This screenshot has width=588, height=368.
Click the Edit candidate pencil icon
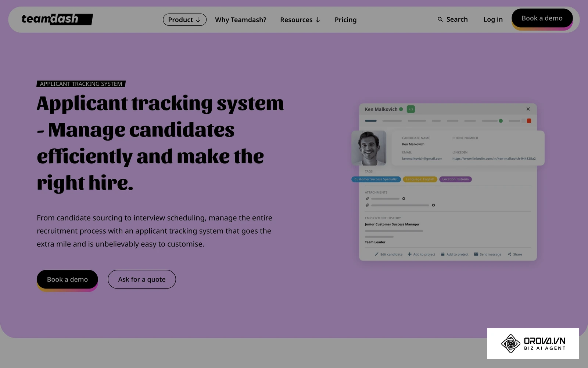pos(376,254)
